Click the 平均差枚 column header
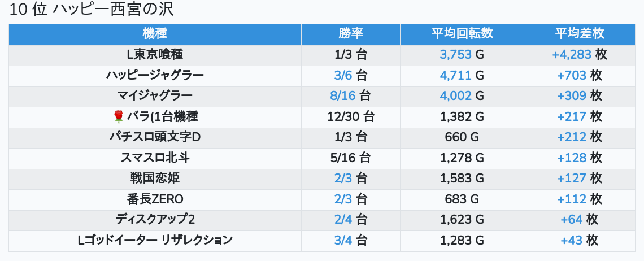 click(x=580, y=33)
